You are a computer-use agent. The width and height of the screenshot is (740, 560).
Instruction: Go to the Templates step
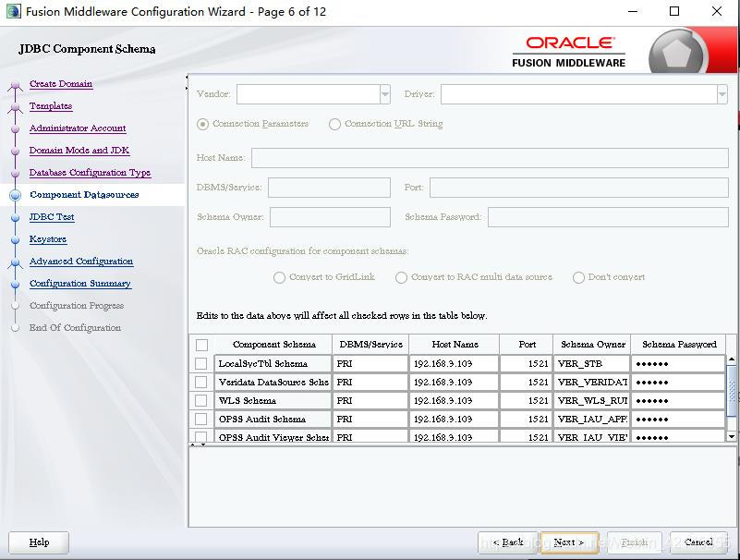click(51, 105)
